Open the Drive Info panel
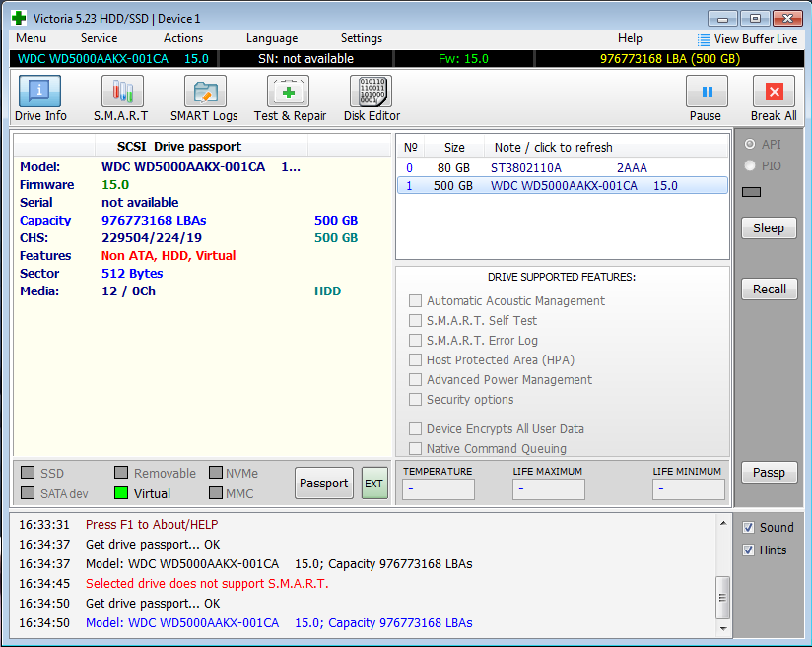This screenshot has height=647, width=812. pyautogui.click(x=40, y=92)
